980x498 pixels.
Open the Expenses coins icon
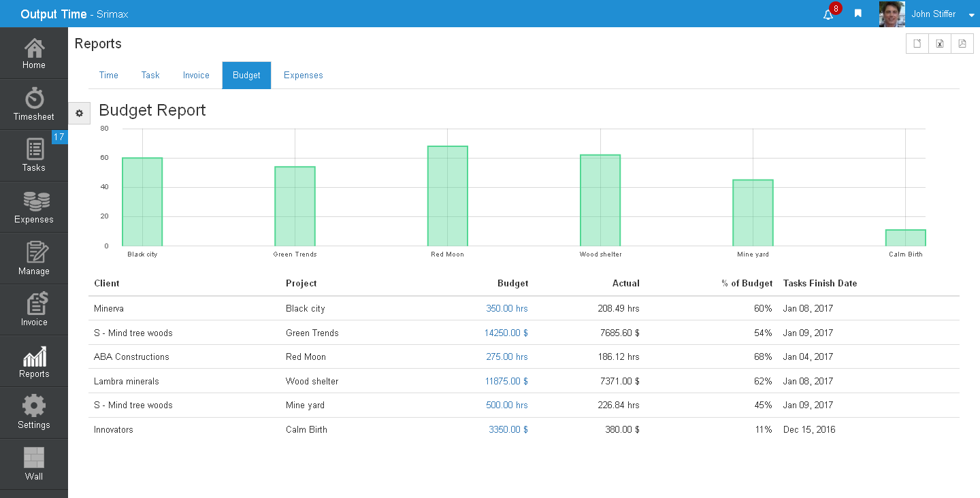[34, 201]
